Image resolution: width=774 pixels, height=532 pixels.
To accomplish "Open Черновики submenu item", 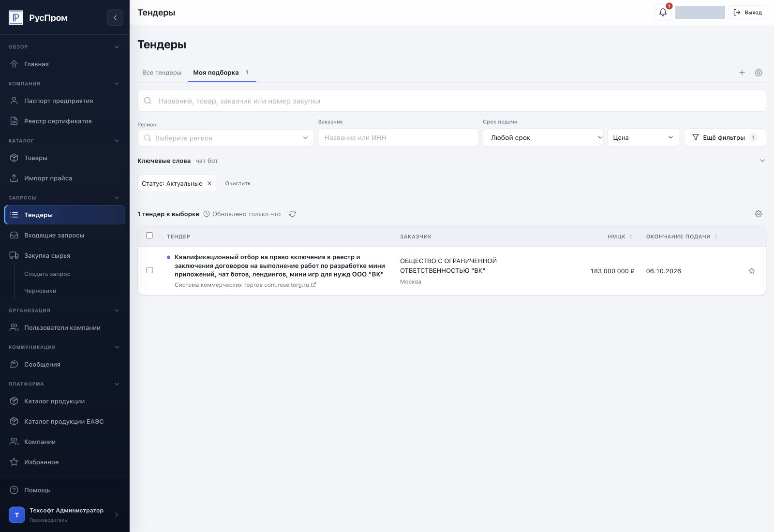I will tap(40, 291).
